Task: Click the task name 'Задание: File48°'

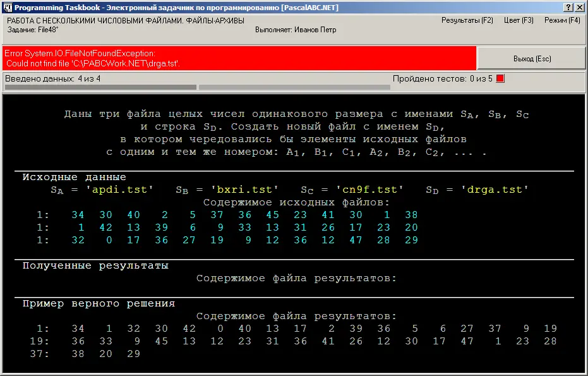Action: (x=32, y=30)
